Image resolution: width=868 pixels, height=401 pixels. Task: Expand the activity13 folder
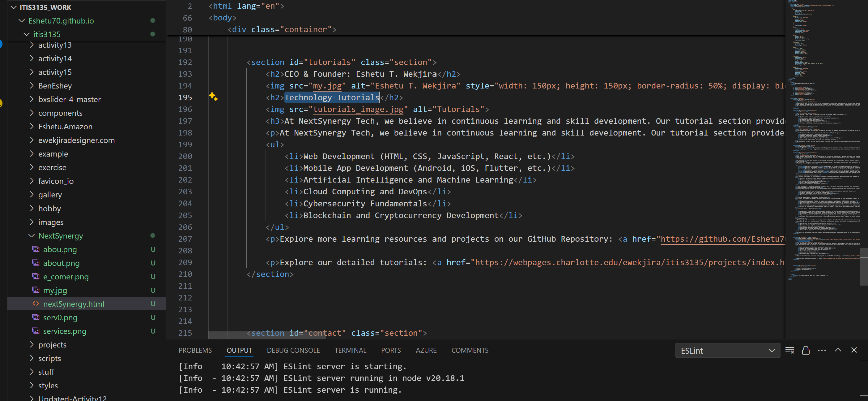tap(87, 45)
